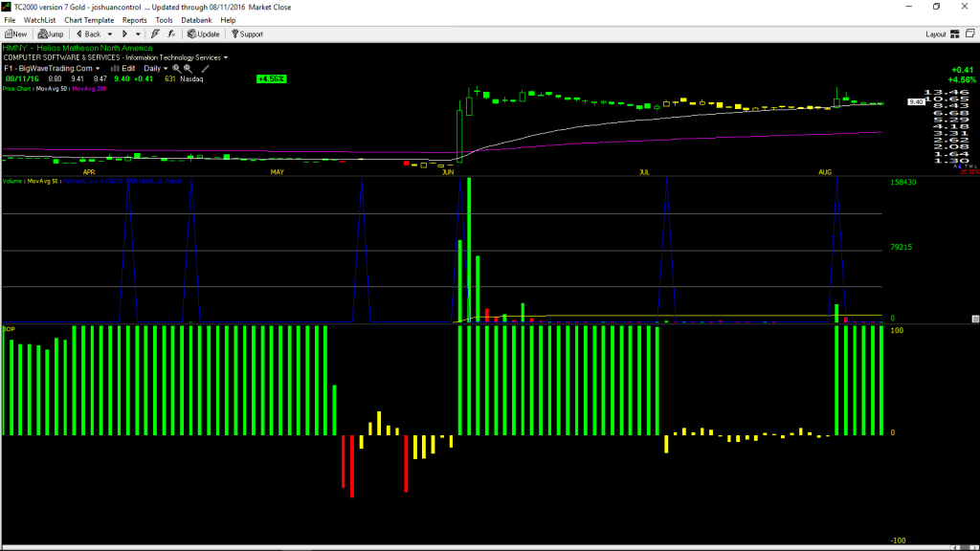
Task: Open the Reports menu
Action: click(x=134, y=20)
